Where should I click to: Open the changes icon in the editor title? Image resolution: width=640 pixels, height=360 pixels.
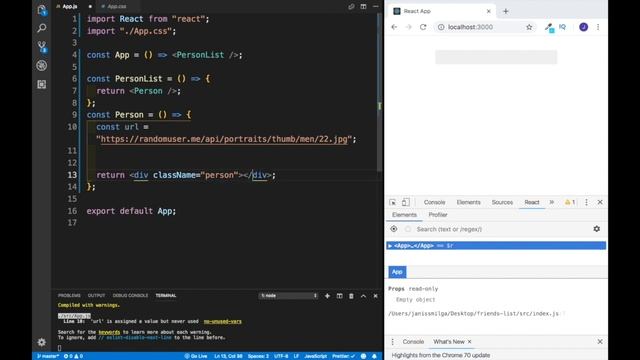pos(351,7)
